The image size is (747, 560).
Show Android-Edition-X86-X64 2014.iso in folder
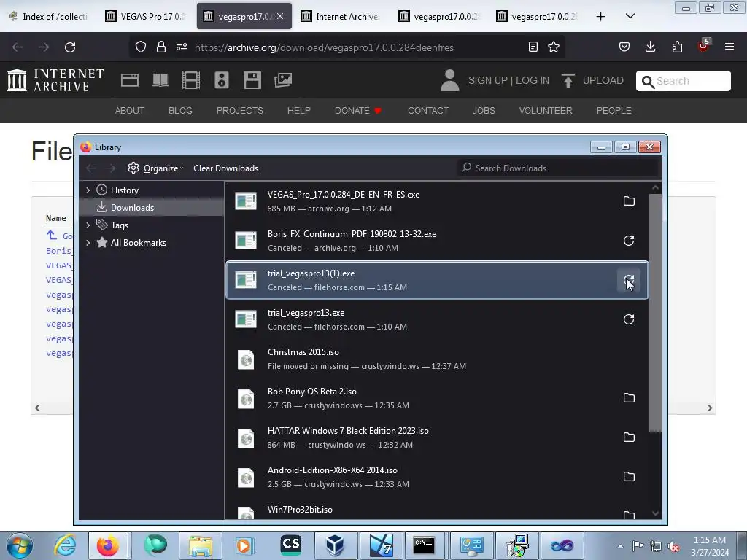629,477
